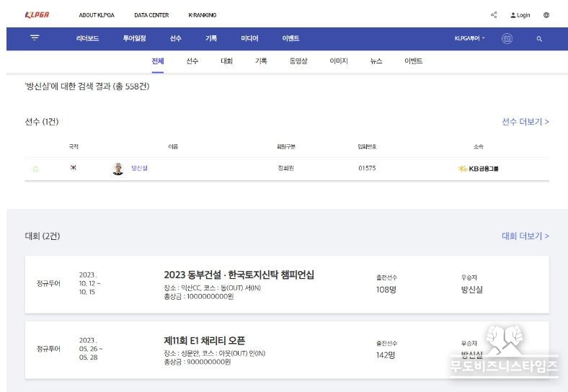Open the 방신실 player name link
568x392 pixels.
point(139,168)
